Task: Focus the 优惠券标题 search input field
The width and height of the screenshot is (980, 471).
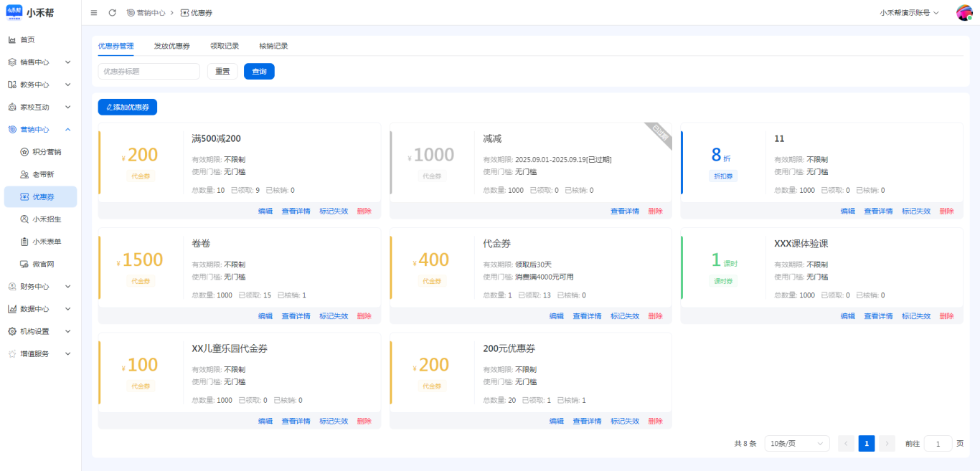Action: (x=149, y=72)
